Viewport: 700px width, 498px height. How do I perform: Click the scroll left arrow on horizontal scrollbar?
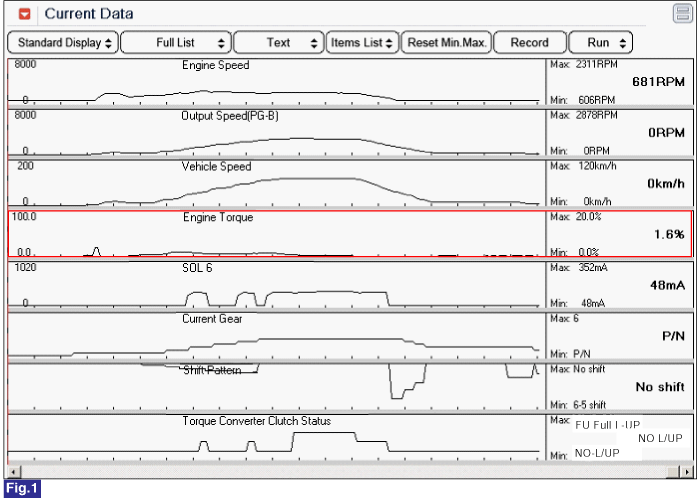pos(13,472)
